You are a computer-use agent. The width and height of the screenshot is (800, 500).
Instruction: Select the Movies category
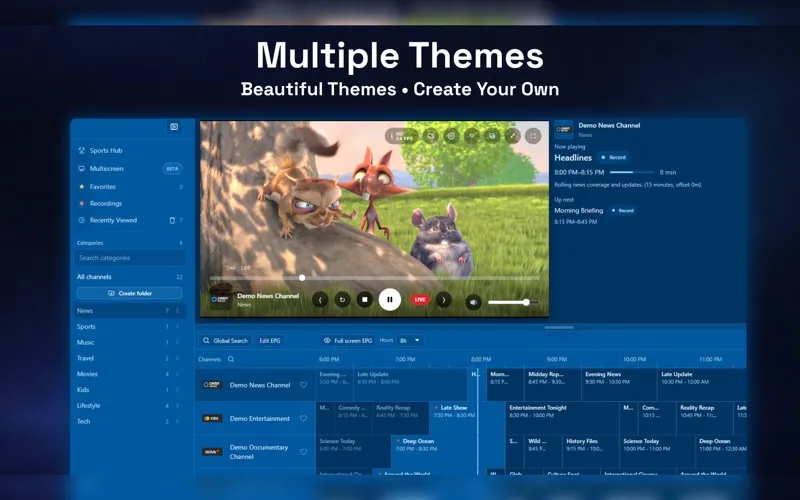pos(130,374)
